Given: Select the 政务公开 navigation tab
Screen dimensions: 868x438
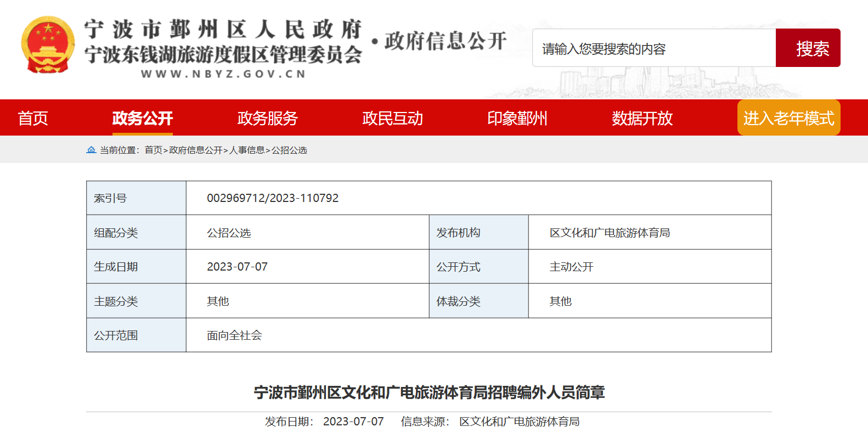Looking at the screenshot, I should click(143, 118).
